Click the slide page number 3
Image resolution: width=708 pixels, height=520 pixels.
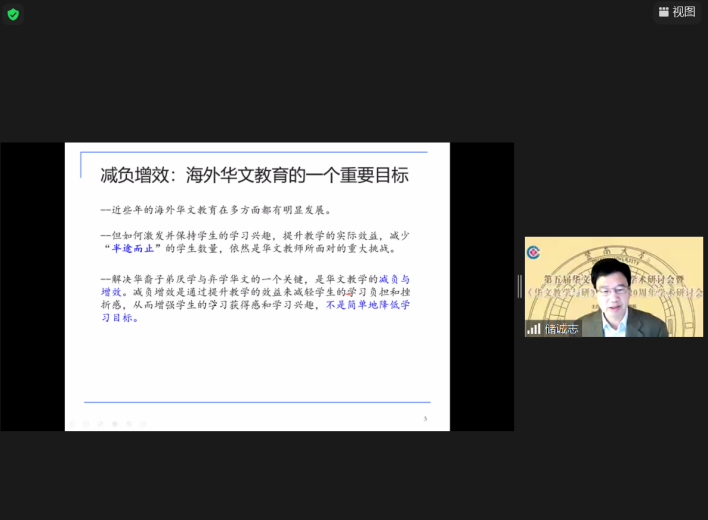tap(425, 419)
